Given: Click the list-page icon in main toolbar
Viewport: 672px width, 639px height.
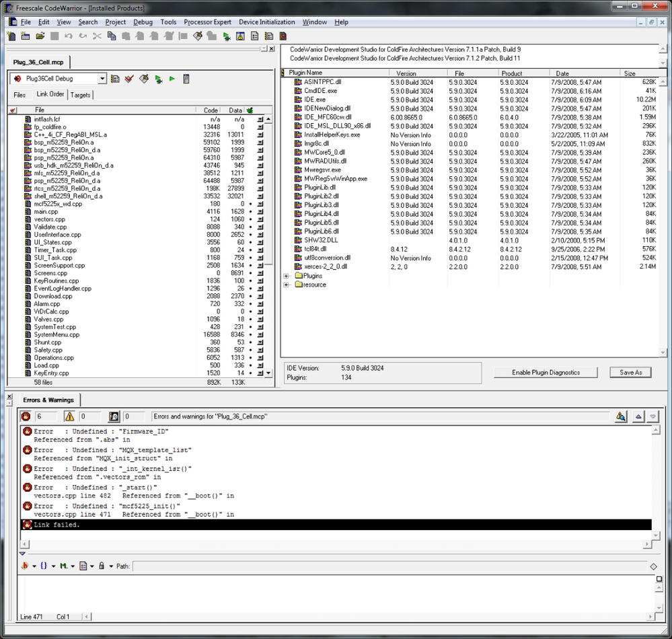Looking at the screenshot, I should click(x=254, y=36).
